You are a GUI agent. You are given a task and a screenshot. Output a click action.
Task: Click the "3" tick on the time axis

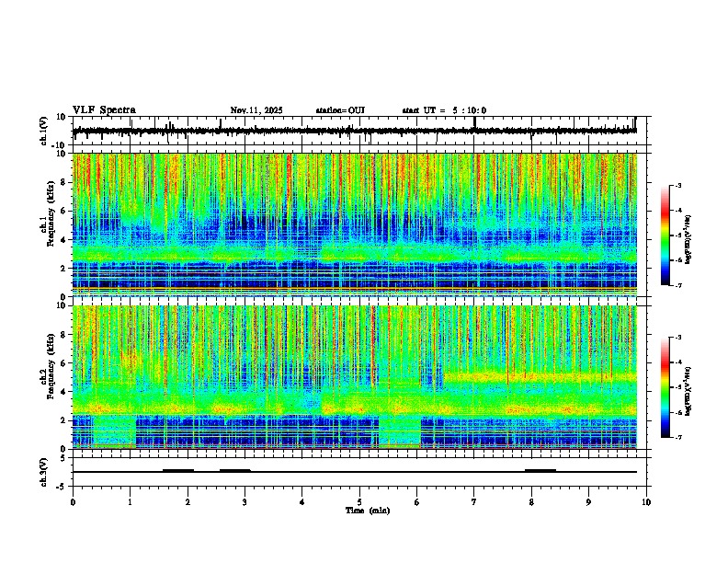pos(245,502)
